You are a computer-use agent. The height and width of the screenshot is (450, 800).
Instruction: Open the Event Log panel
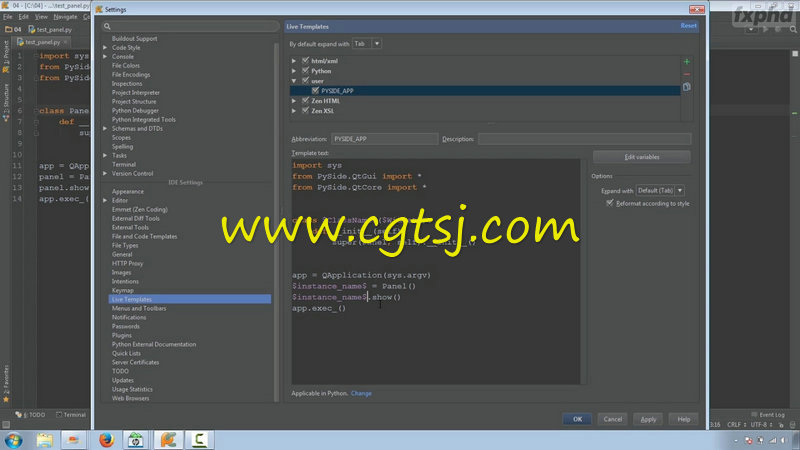click(x=768, y=415)
